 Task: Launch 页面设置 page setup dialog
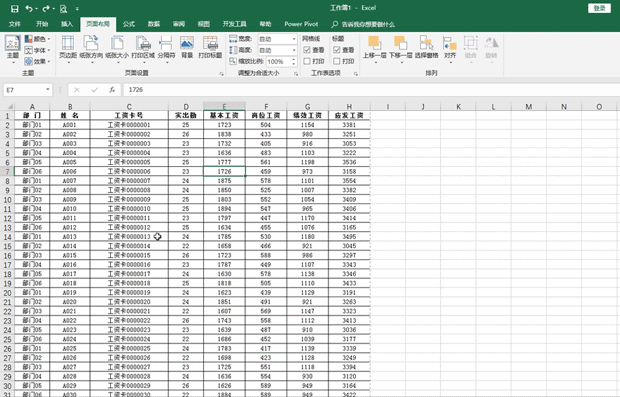(x=221, y=74)
